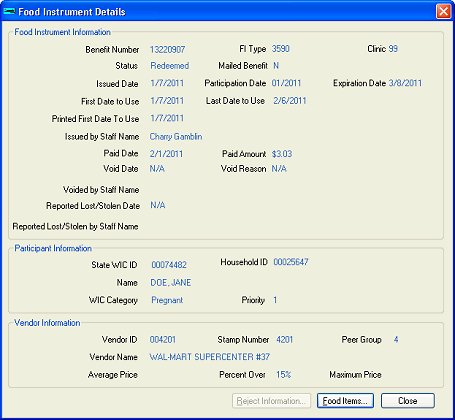Click the Close button at bottom
The image size is (455, 420).
pyautogui.click(x=408, y=401)
